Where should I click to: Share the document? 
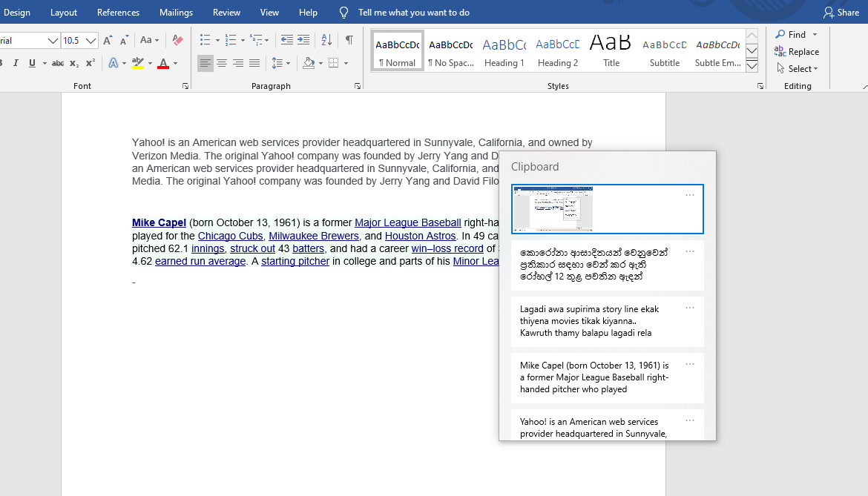pyautogui.click(x=841, y=12)
